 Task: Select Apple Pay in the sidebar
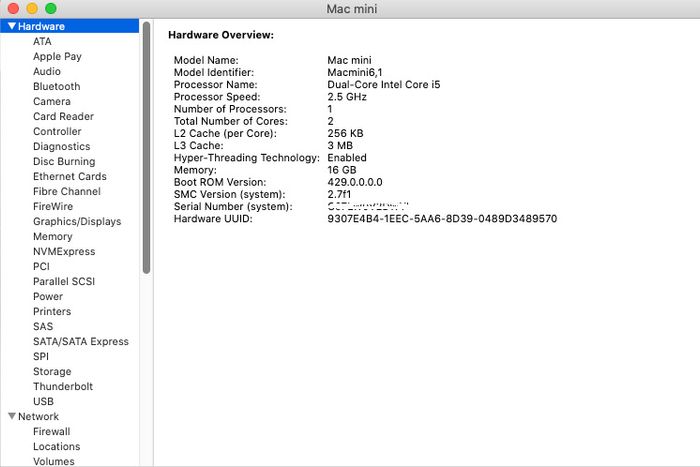57,57
